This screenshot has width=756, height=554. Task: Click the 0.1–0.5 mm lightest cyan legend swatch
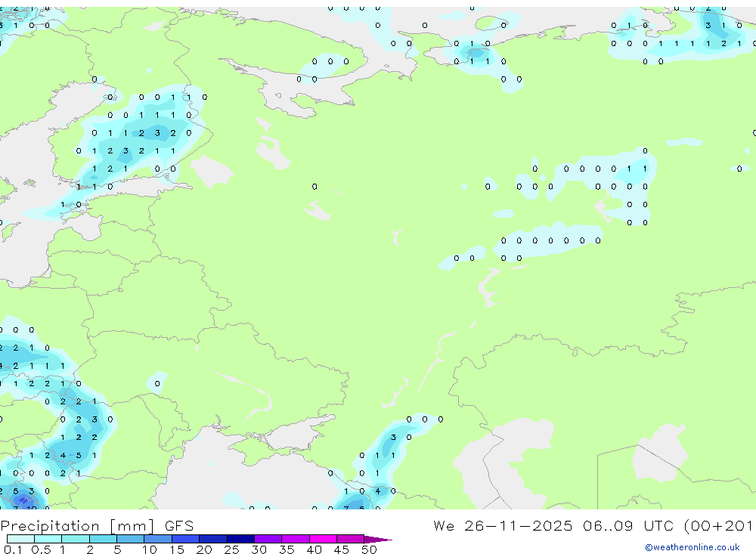(x=20, y=539)
